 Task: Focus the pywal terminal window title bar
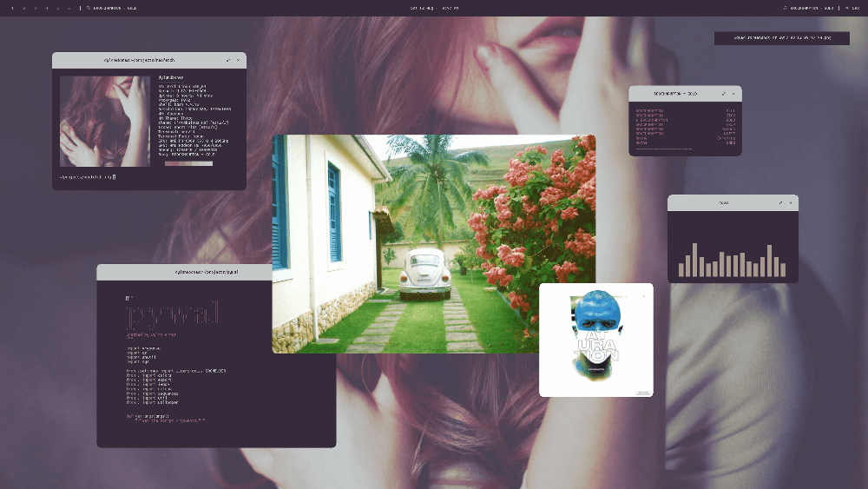point(184,272)
